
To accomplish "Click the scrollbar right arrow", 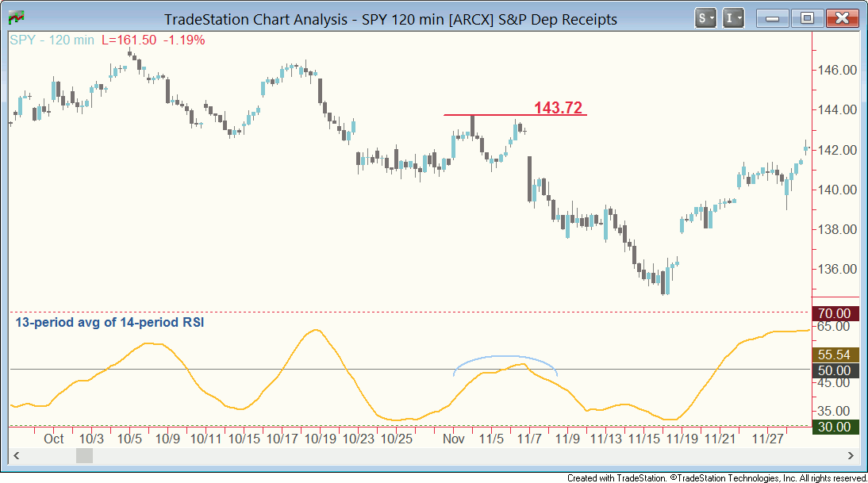I will coord(851,456).
